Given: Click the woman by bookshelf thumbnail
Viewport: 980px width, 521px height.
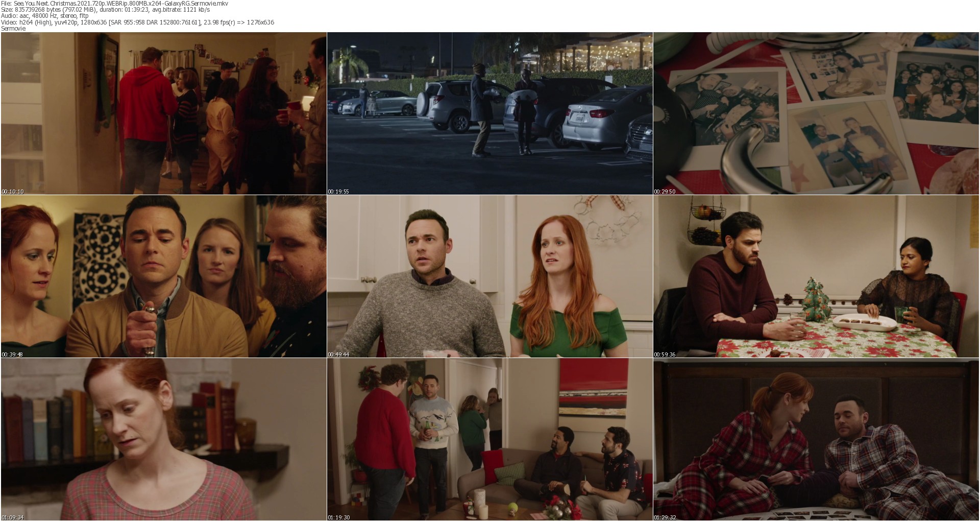Looking at the screenshot, I should click(x=163, y=439).
